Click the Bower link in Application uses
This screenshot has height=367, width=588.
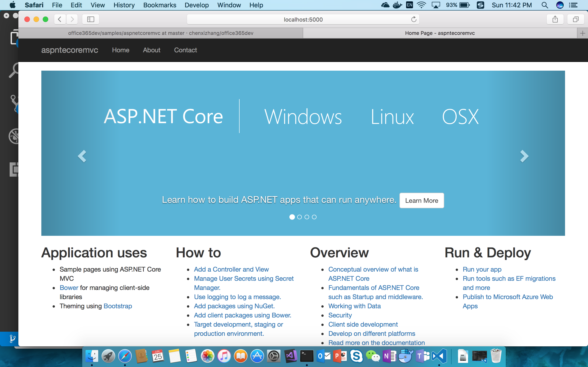point(69,287)
